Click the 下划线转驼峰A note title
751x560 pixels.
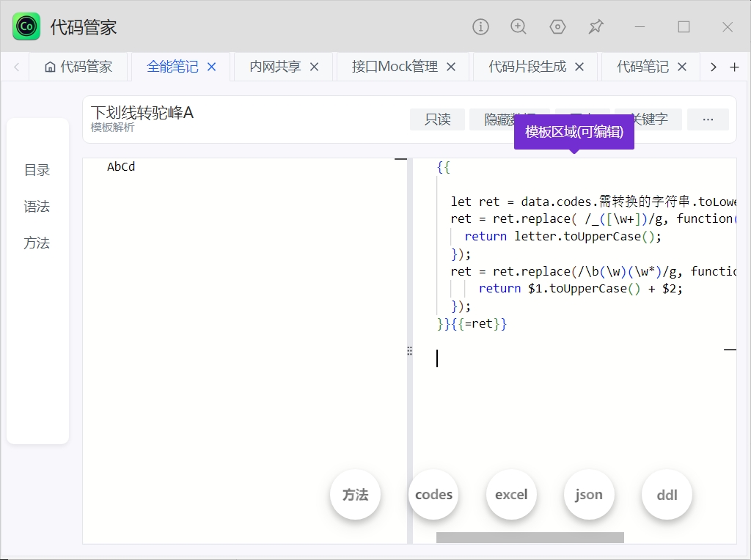click(x=142, y=112)
